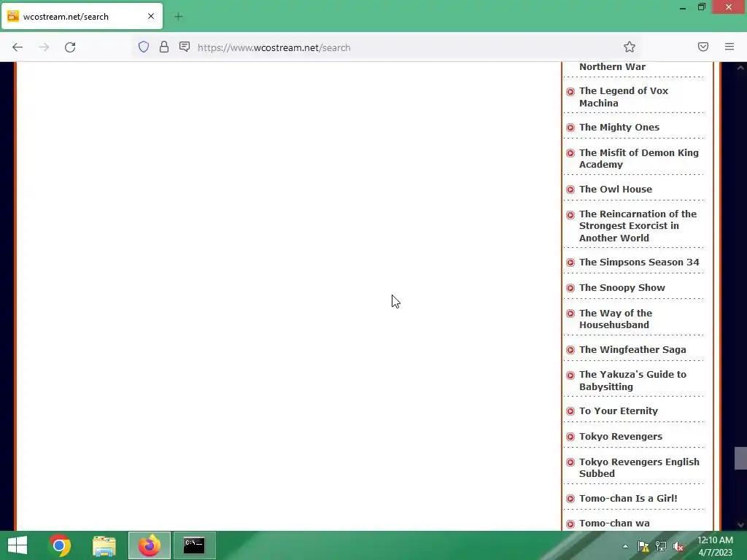Open The Owl House link
The image size is (747, 560).
(x=616, y=189)
